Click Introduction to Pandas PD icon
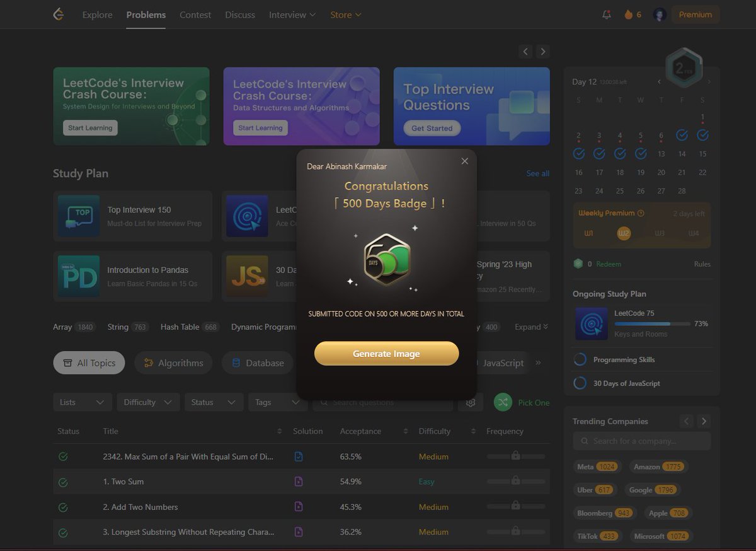 pos(79,276)
